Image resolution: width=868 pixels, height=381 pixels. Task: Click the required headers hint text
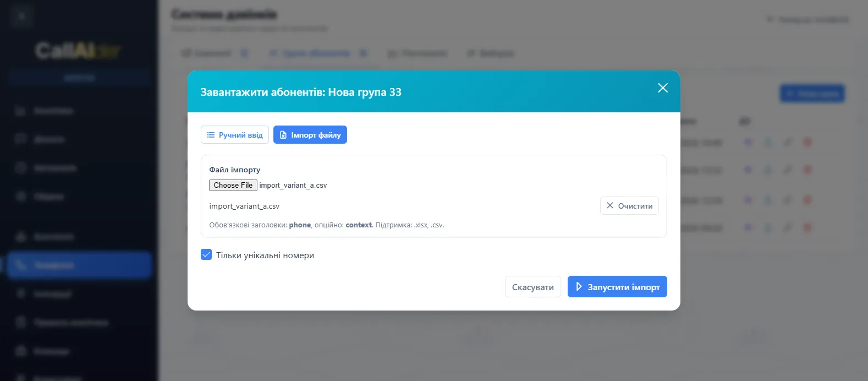(x=327, y=225)
